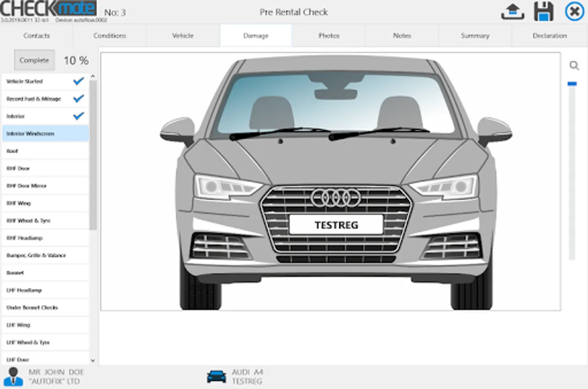This screenshot has height=389, width=588.
Task: Choose the Roof checklist item
Action: pos(45,151)
